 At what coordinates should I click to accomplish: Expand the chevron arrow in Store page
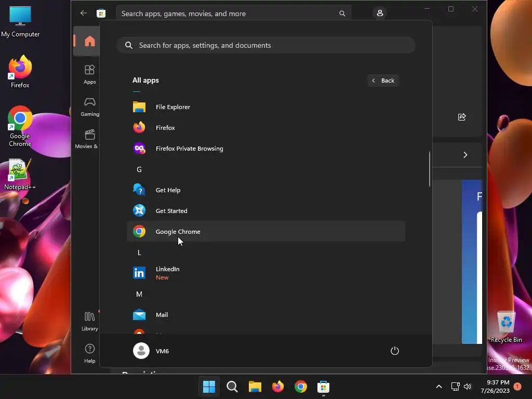(465, 155)
